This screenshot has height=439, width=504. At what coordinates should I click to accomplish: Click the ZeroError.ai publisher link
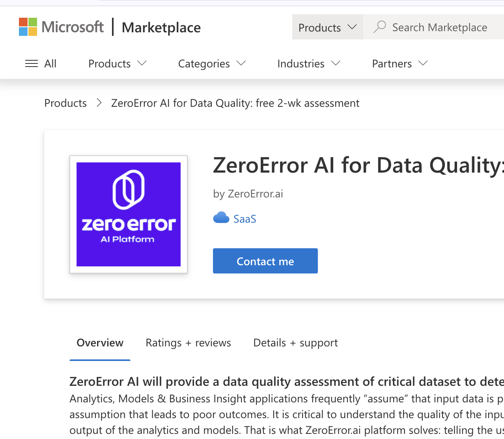coord(255,193)
